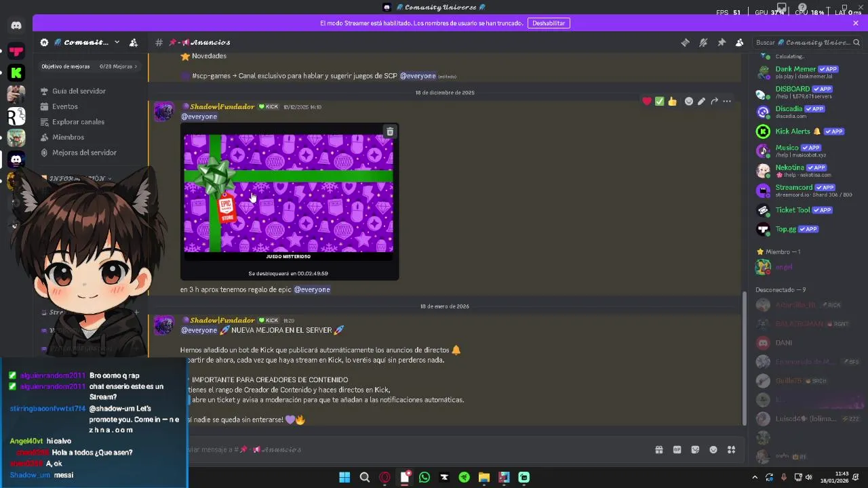The height and width of the screenshot is (488, 868).
Task: Open add reaction smiley on message toolbar
Action: click(x=689, y=101)
